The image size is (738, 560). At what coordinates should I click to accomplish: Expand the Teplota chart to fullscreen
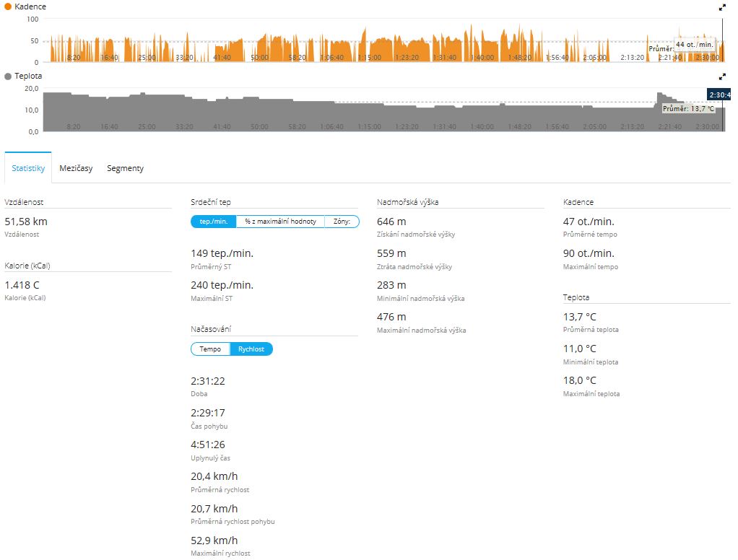coord(722,76)
